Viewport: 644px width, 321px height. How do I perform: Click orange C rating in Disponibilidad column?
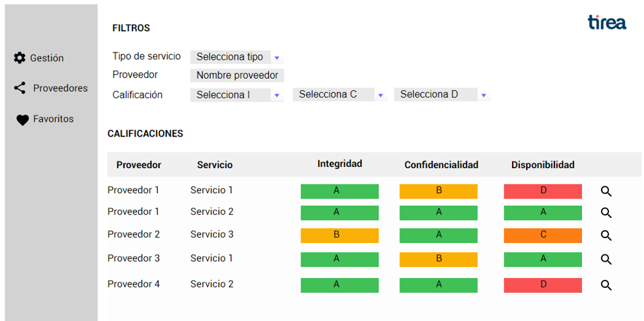point(542,235)
